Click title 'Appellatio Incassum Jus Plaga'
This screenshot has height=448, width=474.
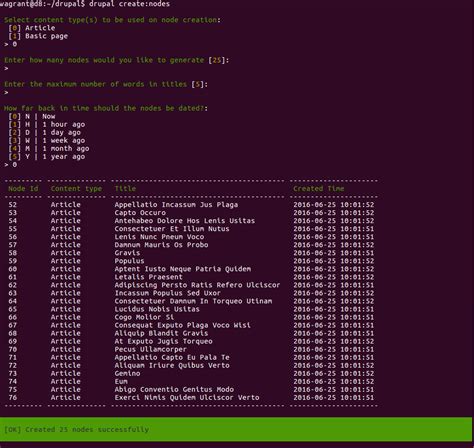(x=176, y=205)
